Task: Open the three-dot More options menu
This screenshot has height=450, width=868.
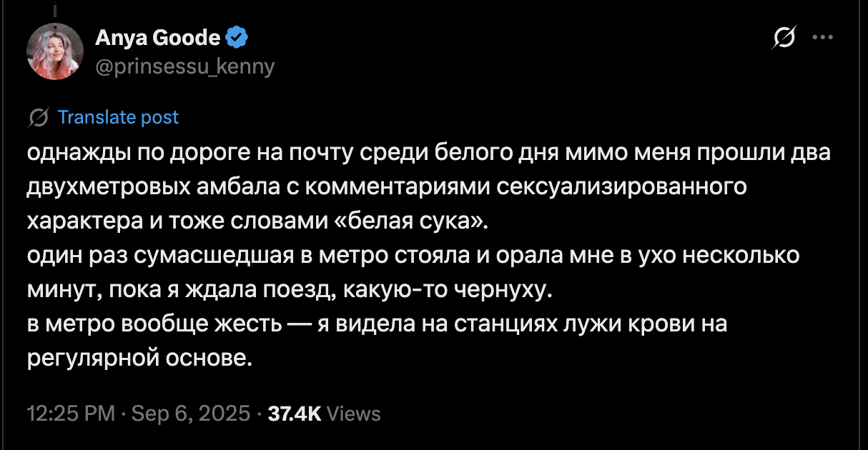Action: [824, 38]
